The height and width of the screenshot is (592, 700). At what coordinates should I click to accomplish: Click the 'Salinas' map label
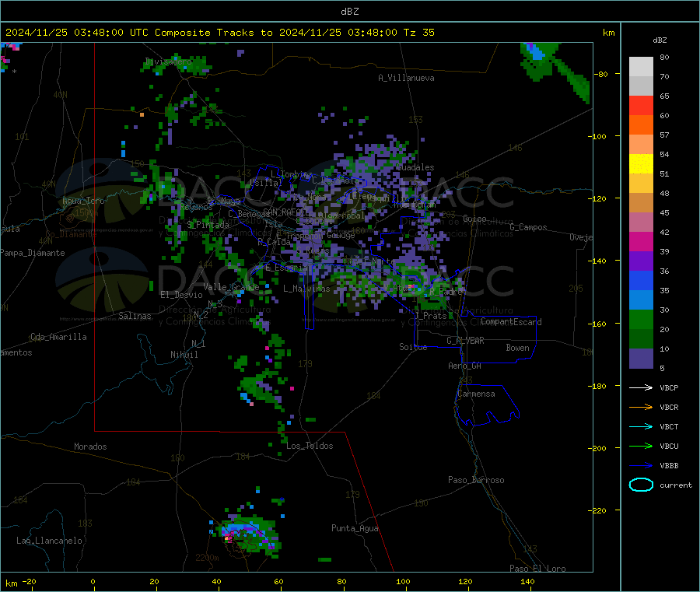coord(135,316)
